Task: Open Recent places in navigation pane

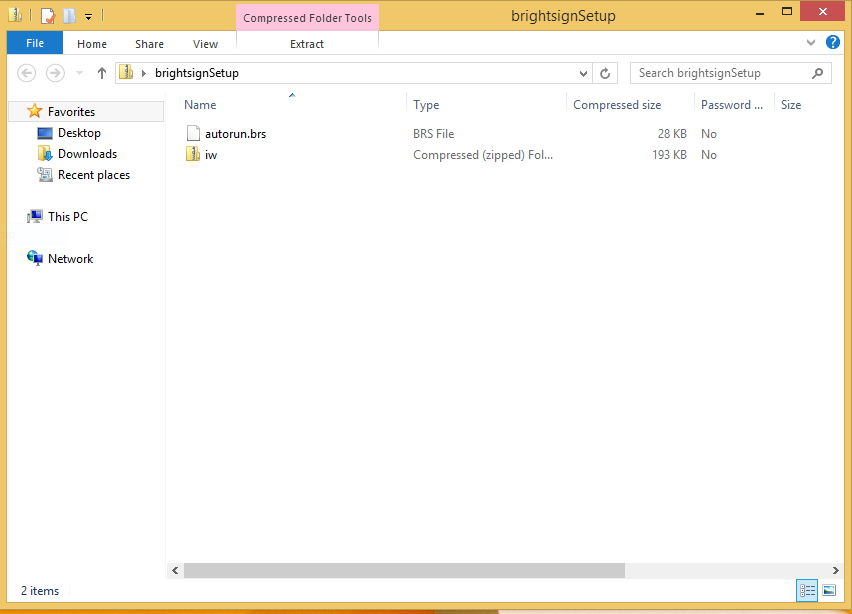Action: 94,175
